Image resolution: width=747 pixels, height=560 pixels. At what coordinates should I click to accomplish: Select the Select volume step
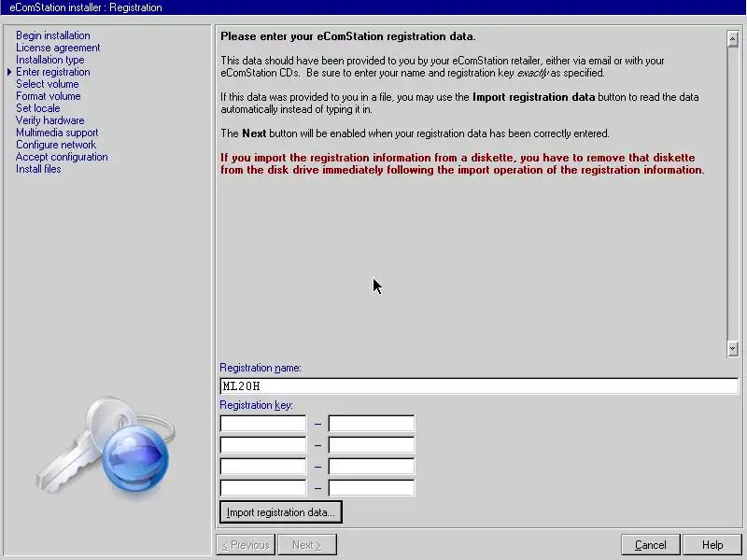click(x=48, y=84)
